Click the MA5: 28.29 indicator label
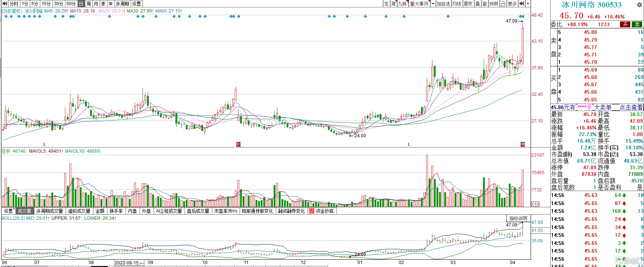Viewport: 644px width, 267px height. pos(56,11)
